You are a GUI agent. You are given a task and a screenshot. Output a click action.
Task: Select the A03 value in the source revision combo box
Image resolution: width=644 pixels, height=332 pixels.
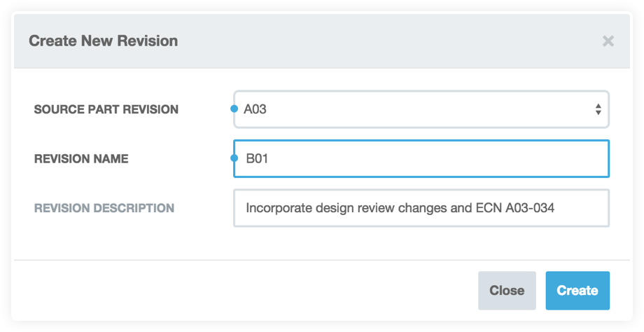click(255, 109)
